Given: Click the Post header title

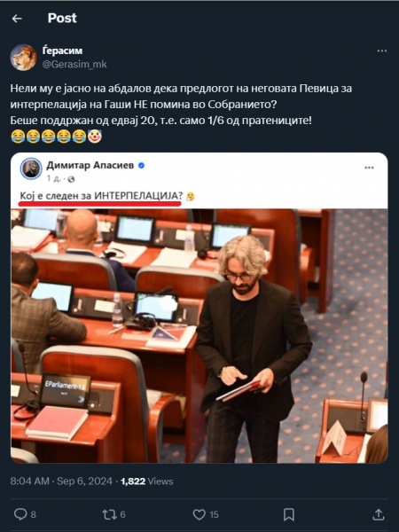Looking at the screenshot, I should coord(62,18).
